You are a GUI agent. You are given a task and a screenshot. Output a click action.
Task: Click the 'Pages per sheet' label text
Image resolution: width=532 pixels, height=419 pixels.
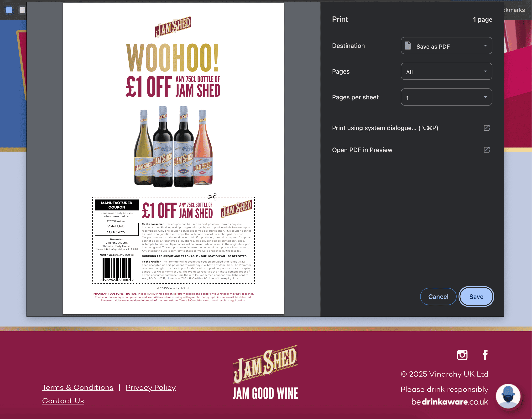click(x=355, y=97)
